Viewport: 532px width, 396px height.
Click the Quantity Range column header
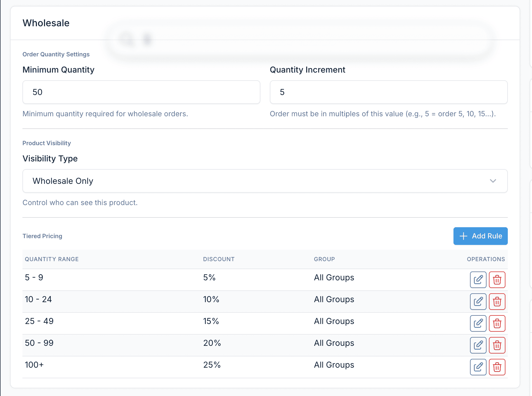52,259
